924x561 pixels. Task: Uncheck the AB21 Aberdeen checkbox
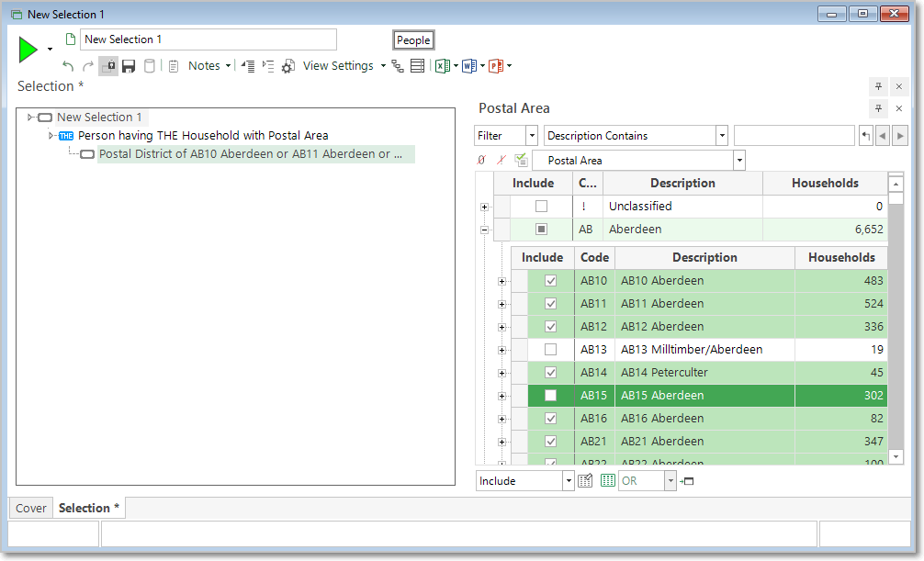coord(550,442)
